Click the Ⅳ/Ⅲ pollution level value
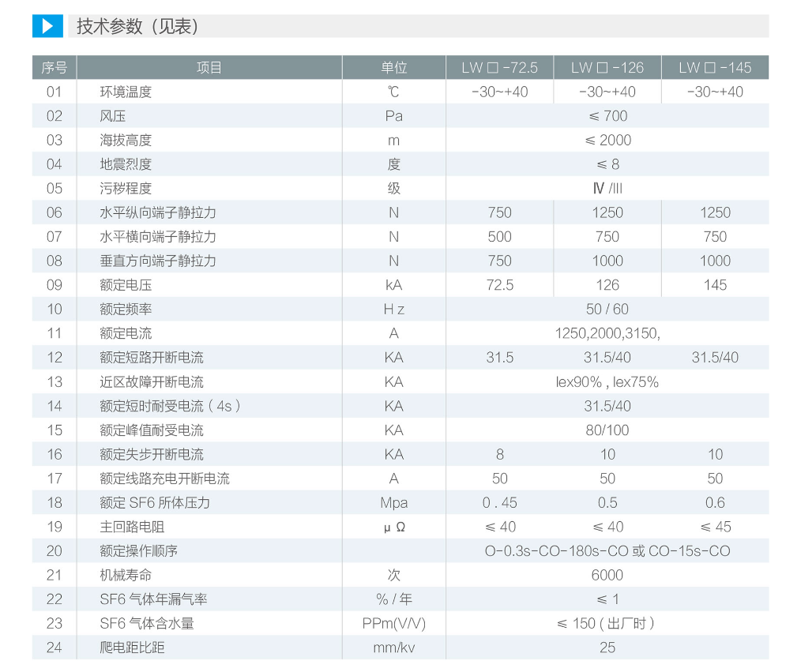This screenshot has width=801, height=672. 607,189
